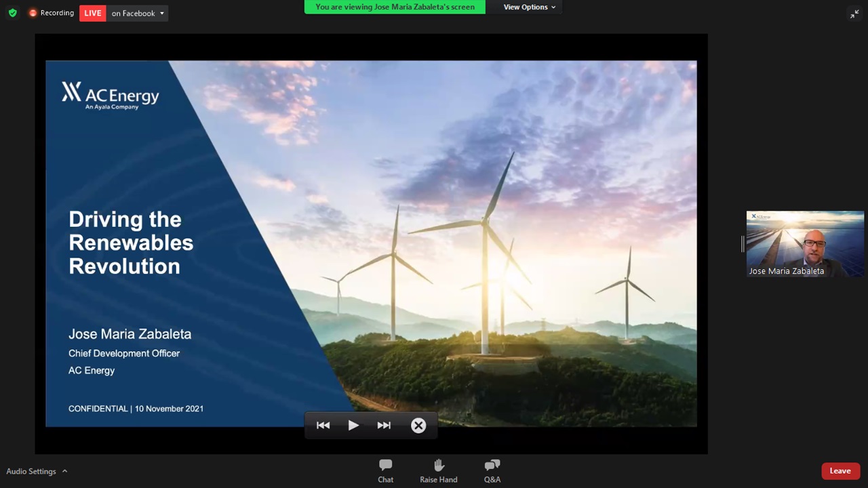Click the green encryption shield icon

[12, 13]
